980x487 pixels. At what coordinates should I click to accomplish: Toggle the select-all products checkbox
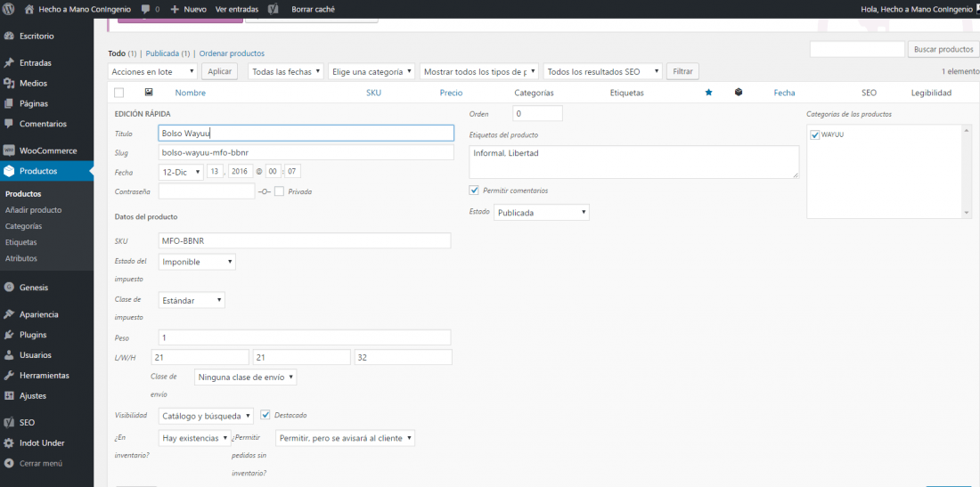pyautogui.click(x=118, y=93)
